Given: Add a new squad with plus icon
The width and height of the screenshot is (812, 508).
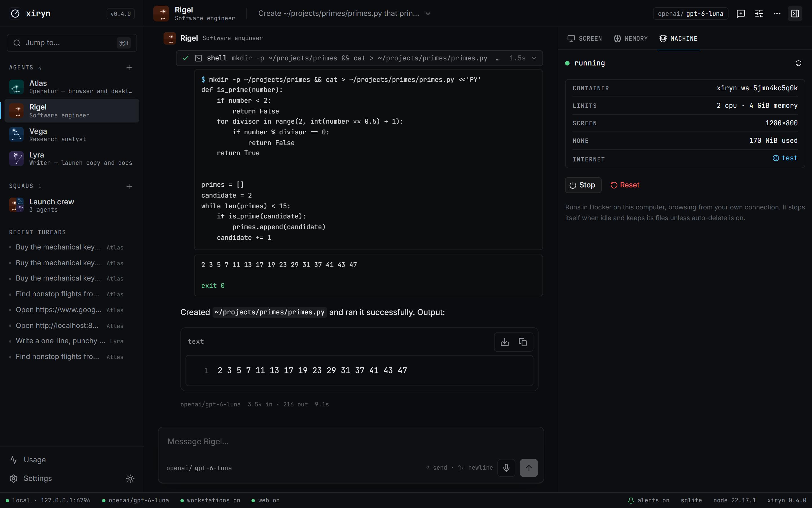Looking at the screenshot, I should click(129, 186).
